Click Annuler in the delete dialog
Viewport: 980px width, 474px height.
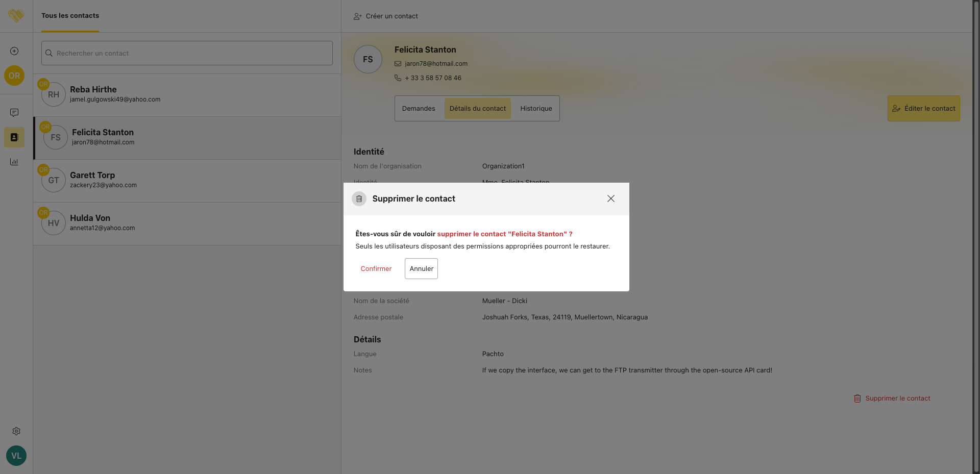[x=421, y=269]
